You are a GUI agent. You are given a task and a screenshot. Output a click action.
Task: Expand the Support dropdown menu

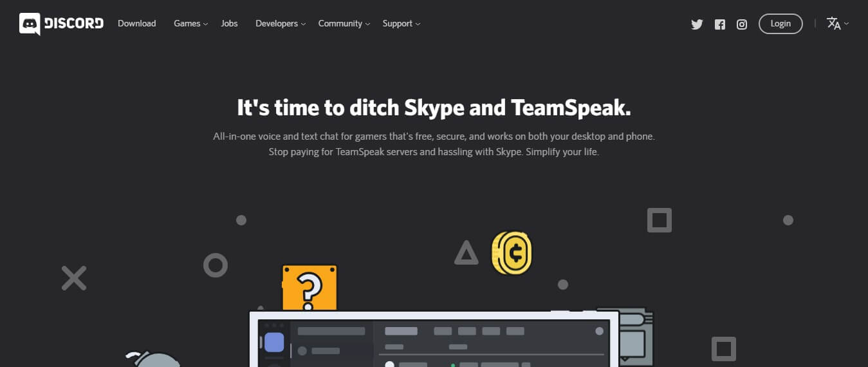point(402,23)
